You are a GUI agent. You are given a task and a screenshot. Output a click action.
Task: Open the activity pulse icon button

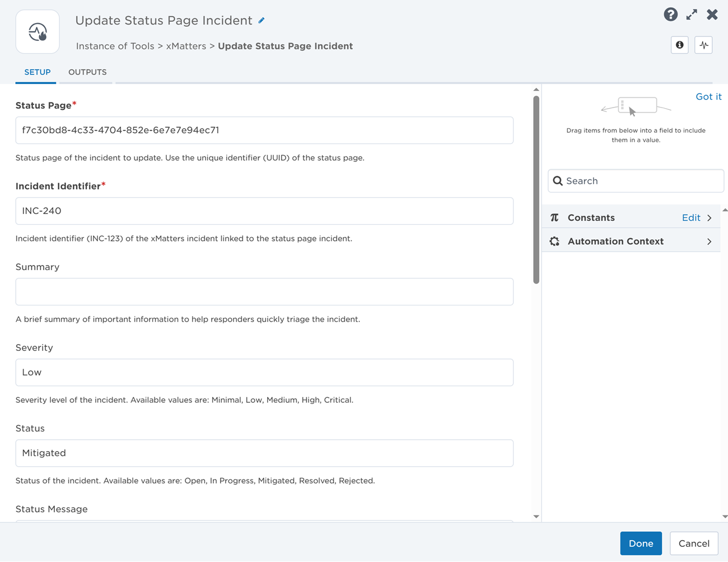(703, 45)
